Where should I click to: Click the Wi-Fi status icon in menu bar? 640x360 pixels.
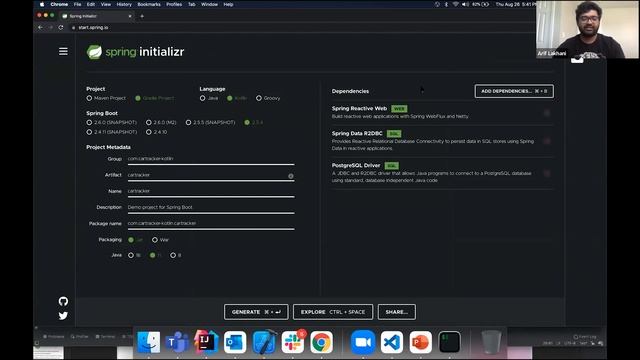point(456,4)
